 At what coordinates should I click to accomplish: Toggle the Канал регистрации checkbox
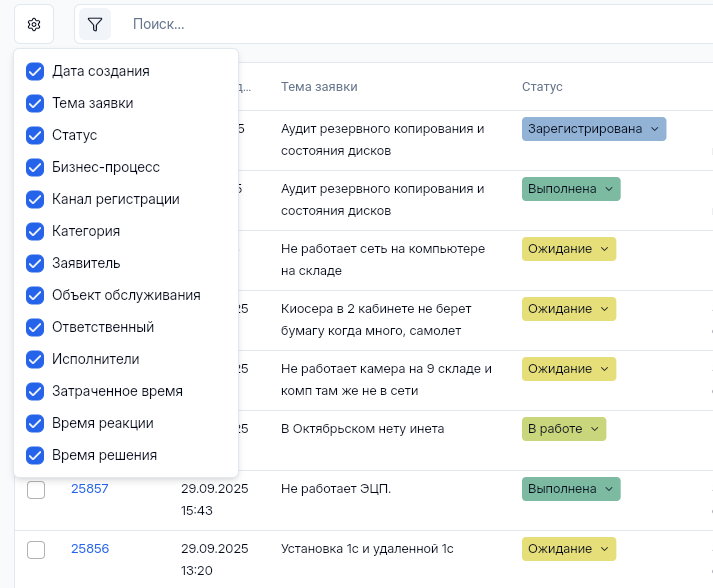[35, 199]
